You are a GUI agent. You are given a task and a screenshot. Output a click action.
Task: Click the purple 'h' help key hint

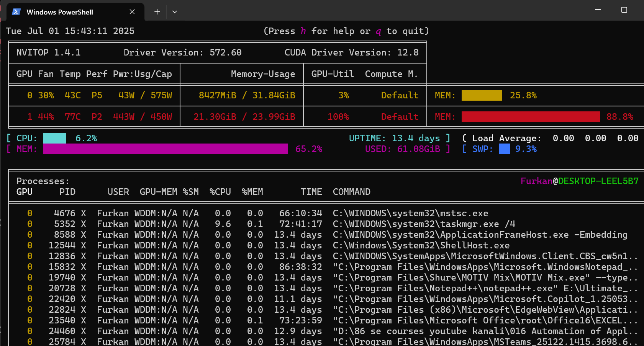point(303,31)
